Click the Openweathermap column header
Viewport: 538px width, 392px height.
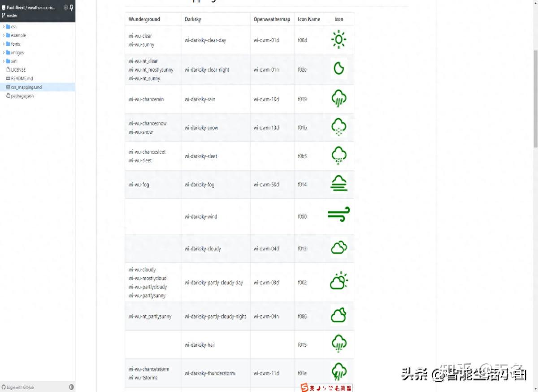pyautogui.click(x=272, y=19)
